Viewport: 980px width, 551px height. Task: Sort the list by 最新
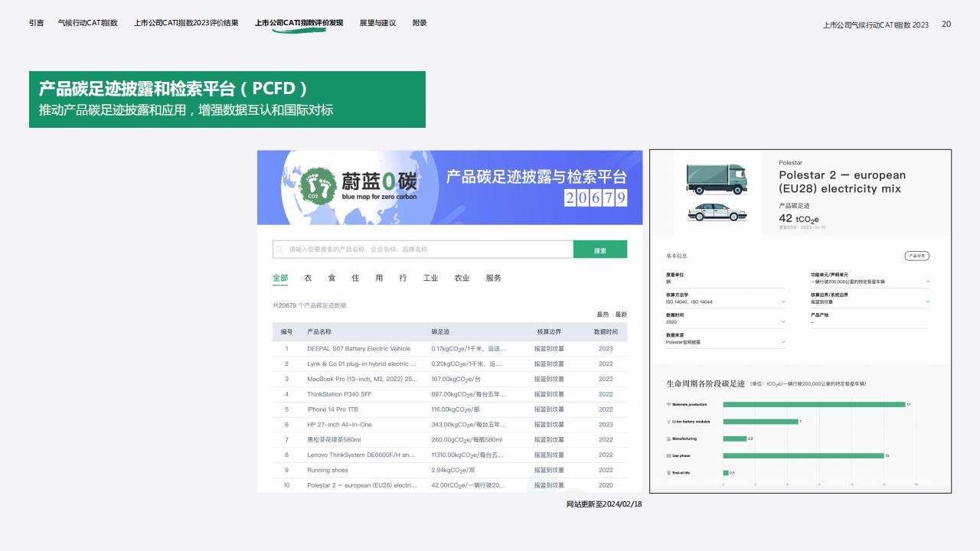pyautogui.click(x=621, y=315)
